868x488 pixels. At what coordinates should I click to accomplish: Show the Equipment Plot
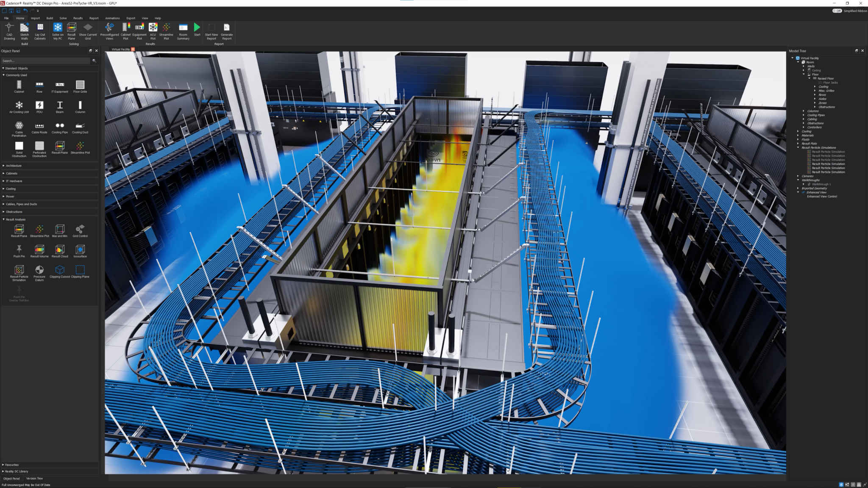(x=139, y=31)
